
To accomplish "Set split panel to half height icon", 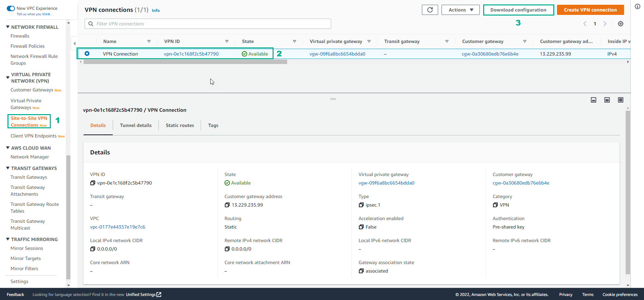I will pyautogui.click(x=607, y=100).
